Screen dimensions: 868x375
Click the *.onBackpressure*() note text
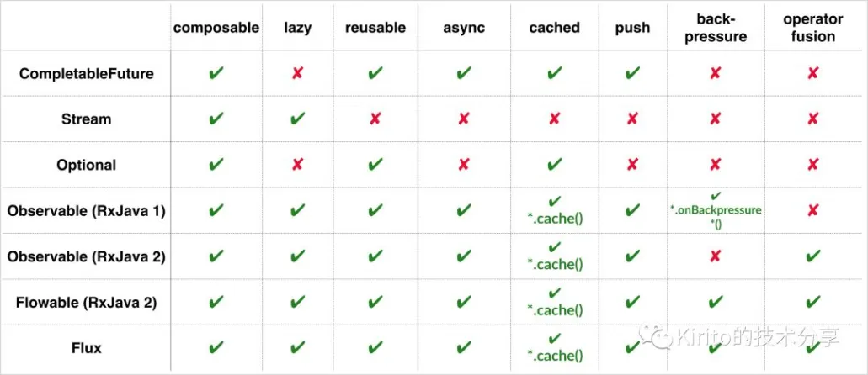(x=716, y=217)
